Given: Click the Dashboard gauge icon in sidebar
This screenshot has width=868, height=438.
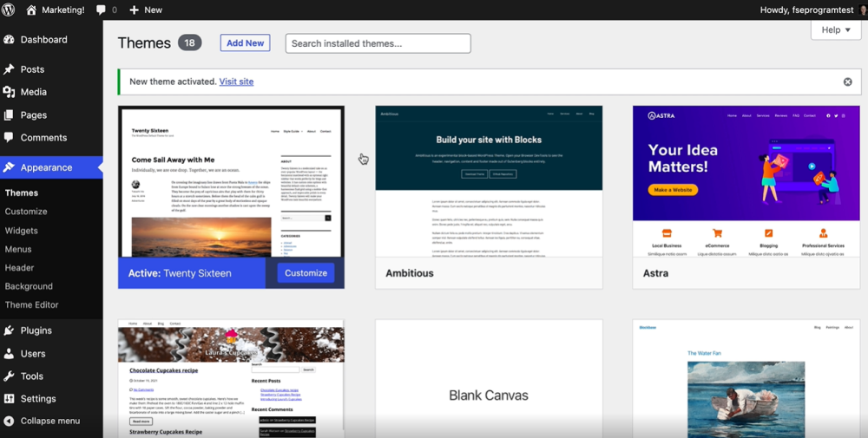Looking at the screenshot, I should click(x=9, y=39).
